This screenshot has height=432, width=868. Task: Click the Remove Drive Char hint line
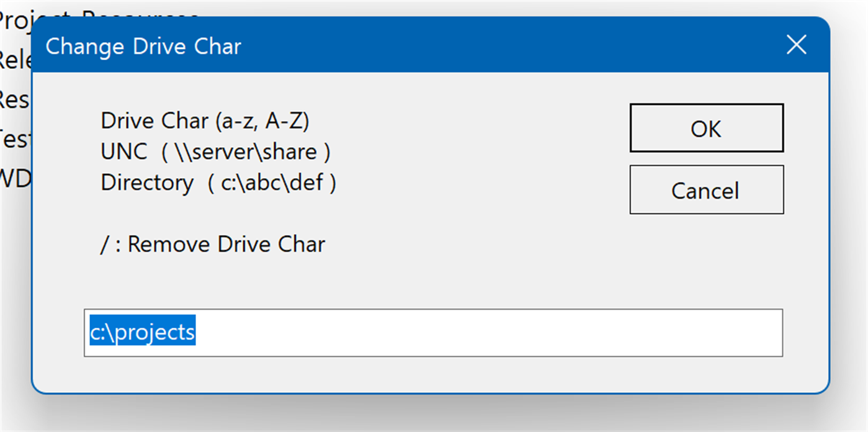click(x=212, y=245)
